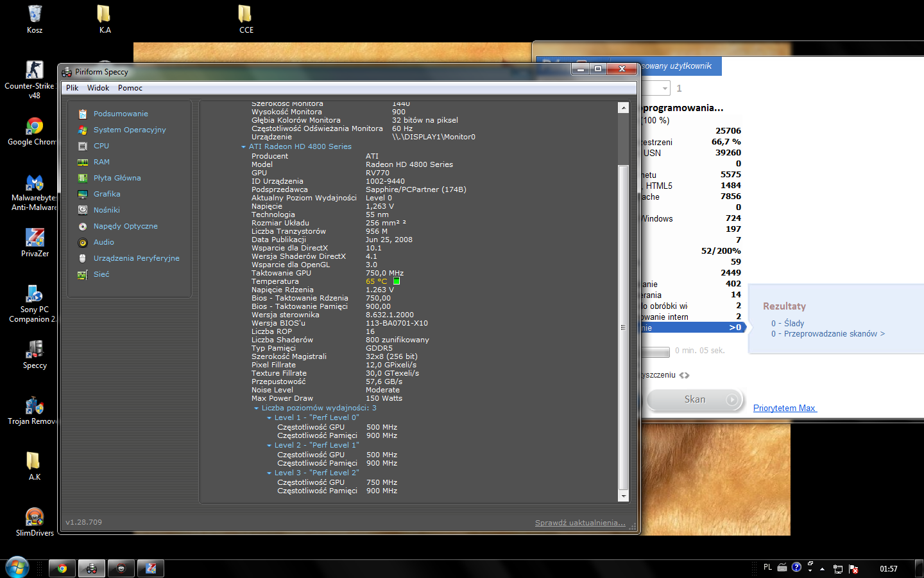Open the RAM section label
Image resolution: width=924 pixels, height=578 pixels.
(x=101, y=162)
